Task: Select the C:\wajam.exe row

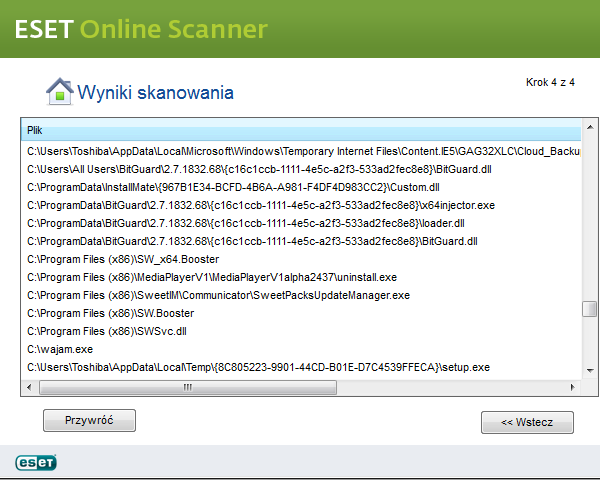Action: coord(301,349)
